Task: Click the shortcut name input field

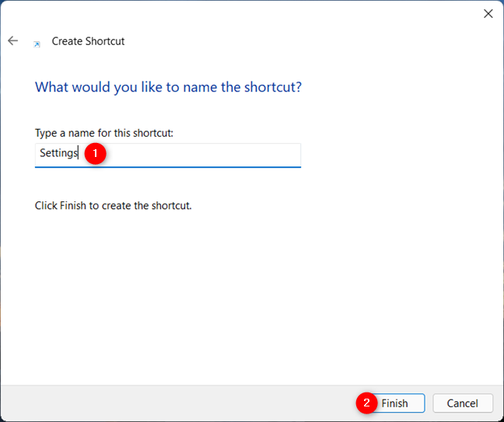Action: point(168,155)
